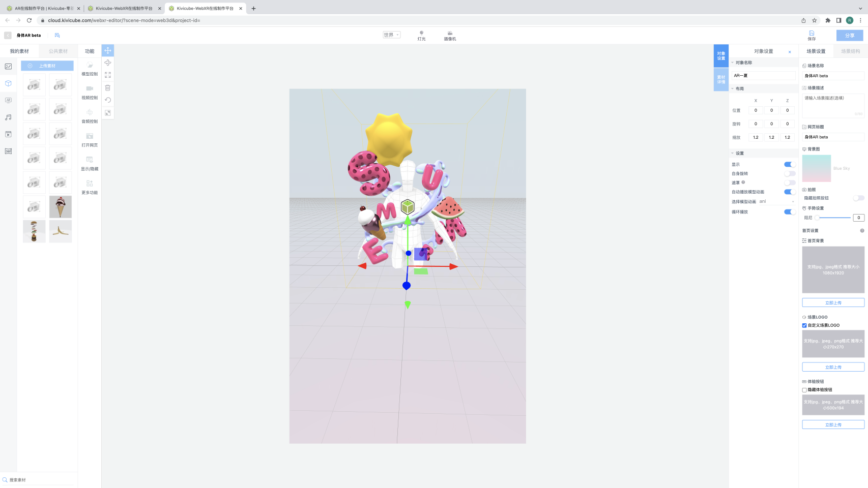868x488 pixels.
Task: Open the 选择模型动画 animation dropdown
Action: [776, 202]
